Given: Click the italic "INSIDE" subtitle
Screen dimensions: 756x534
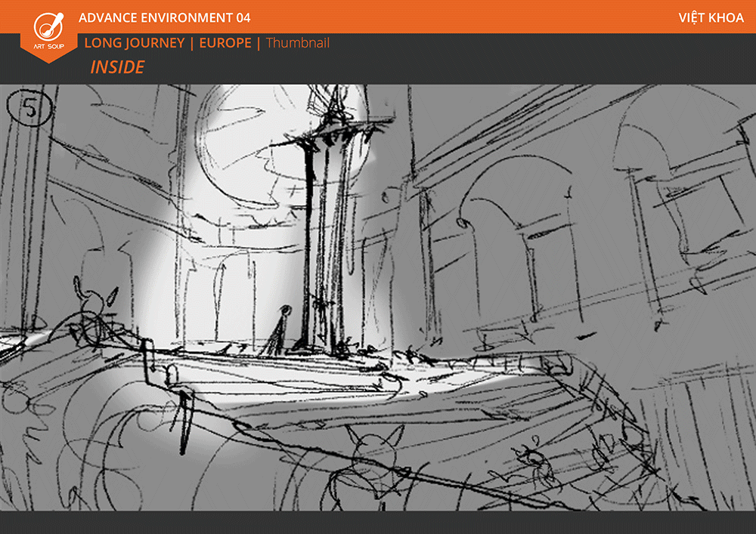Looking at the screenshot, I should [x=117, y=67].
